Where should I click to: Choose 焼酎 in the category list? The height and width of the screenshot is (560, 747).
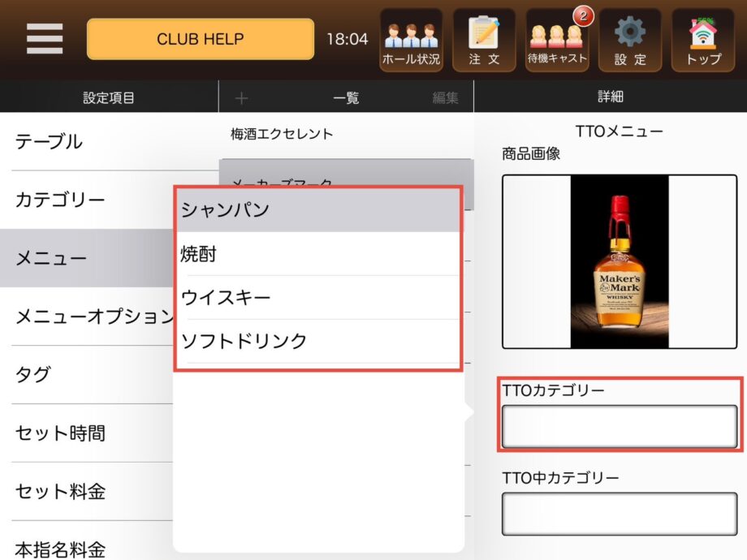pyautogui.click(x=317, y=255)
